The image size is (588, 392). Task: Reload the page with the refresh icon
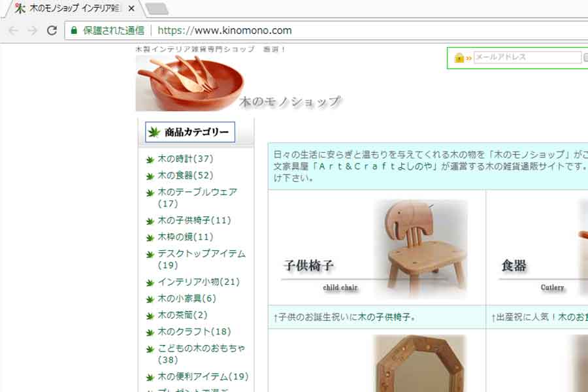(52, 31)
